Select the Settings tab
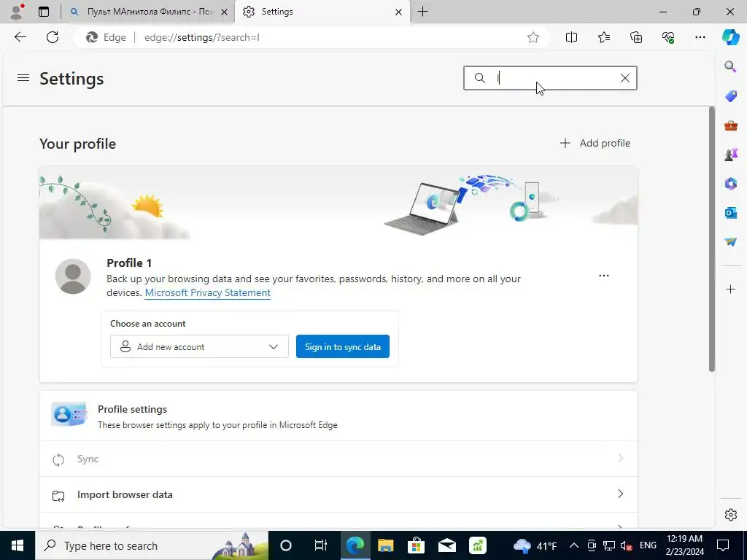 tap(322, 12)
